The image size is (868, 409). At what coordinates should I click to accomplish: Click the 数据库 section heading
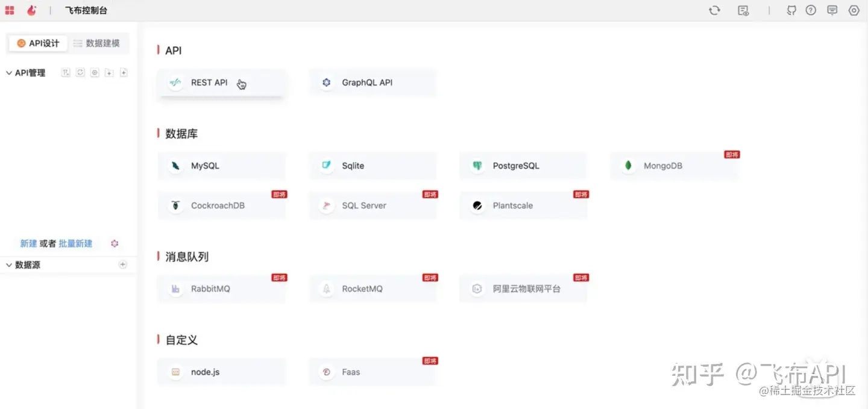181,134
